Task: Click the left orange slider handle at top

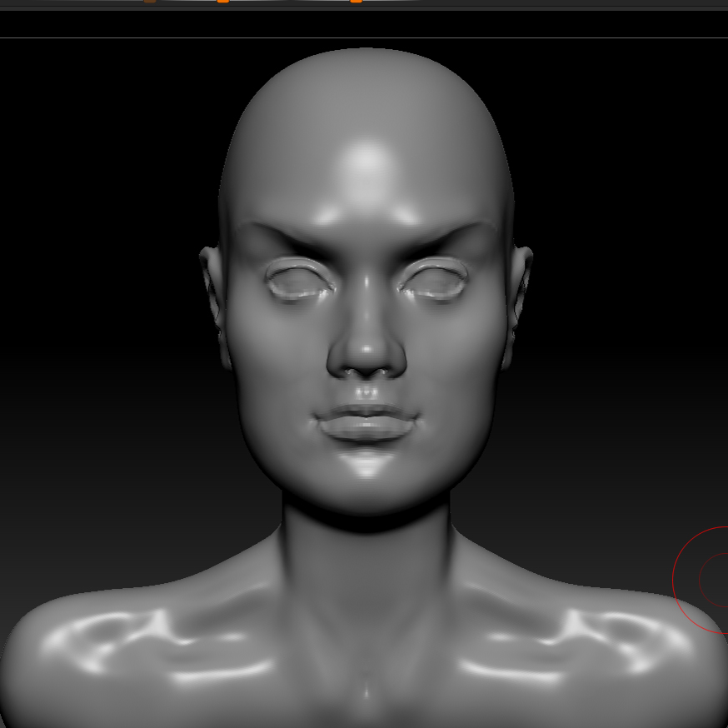Action: tap(223, 2)
